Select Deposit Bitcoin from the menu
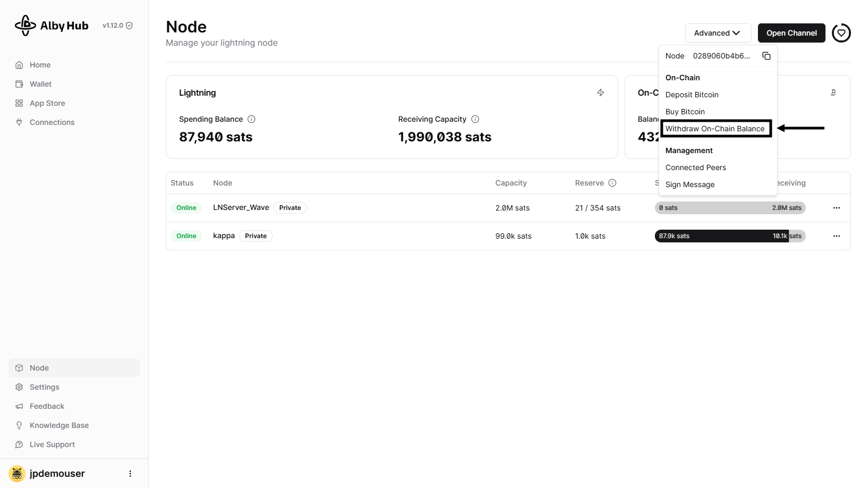 coord(692,95)
